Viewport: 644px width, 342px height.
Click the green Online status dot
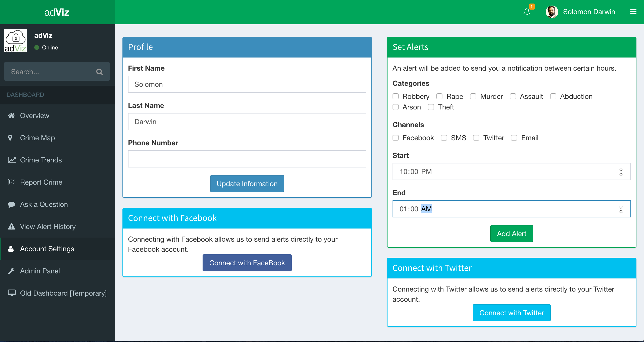click(x=37, y=47)
